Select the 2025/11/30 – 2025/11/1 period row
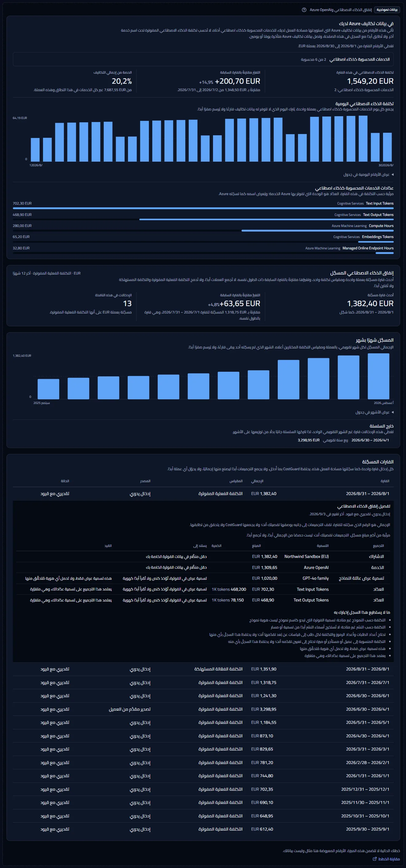Image resolution: width=406 pixels, height=868 pixels. (203, 802)
